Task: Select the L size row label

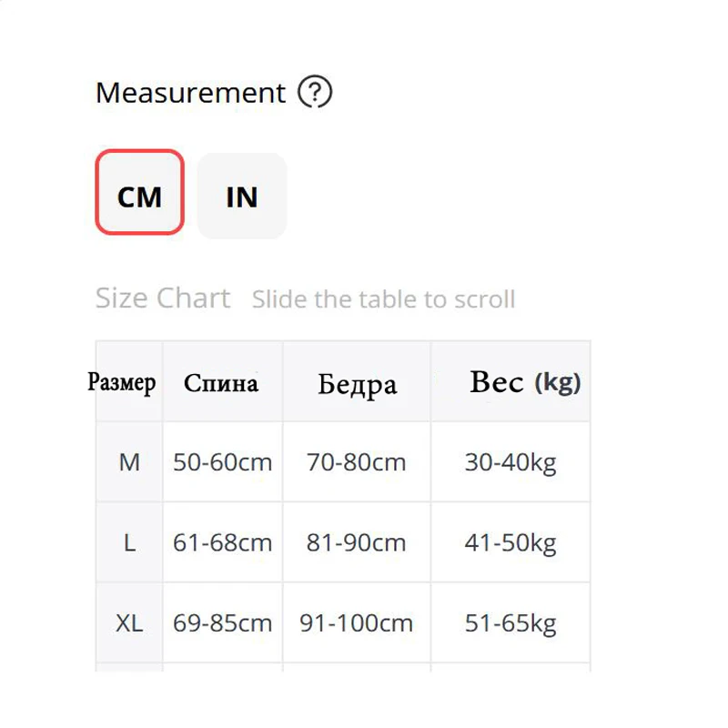Action: pyautogui.click(x=129, y=543)
